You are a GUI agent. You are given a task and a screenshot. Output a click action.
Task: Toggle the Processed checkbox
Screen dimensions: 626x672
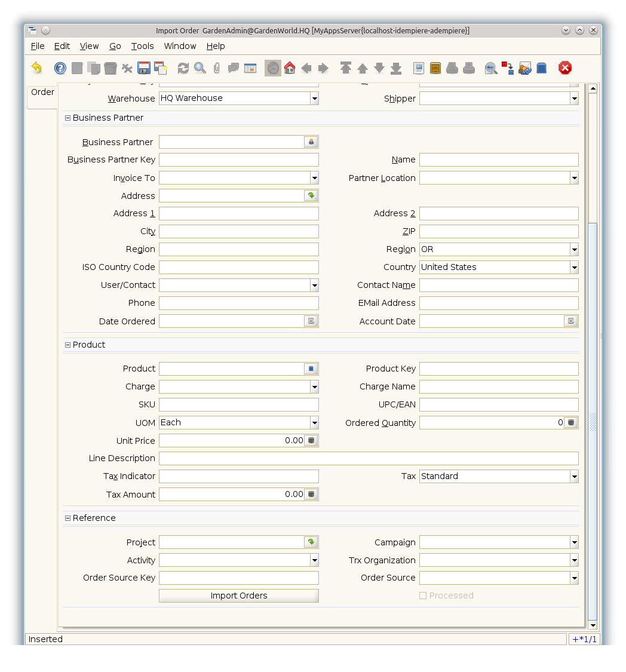(423, 596)
